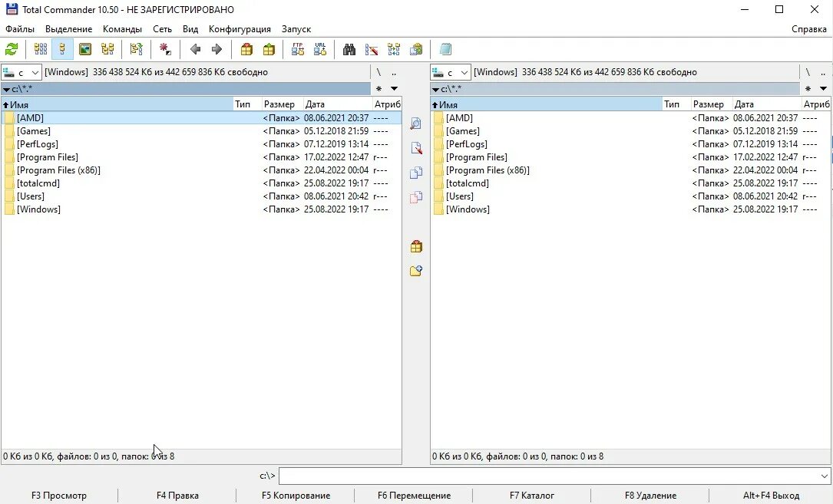Open left panel directory history arrow

pos(394,89)
